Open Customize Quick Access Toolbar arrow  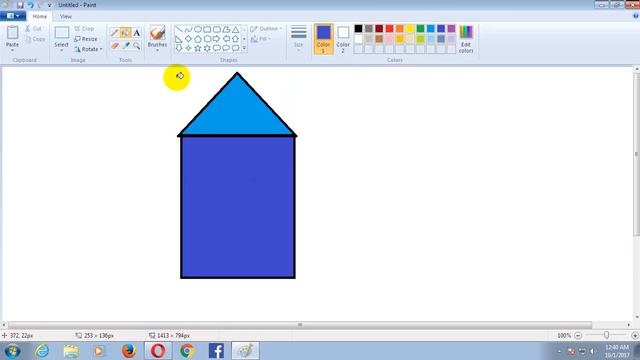49,5
